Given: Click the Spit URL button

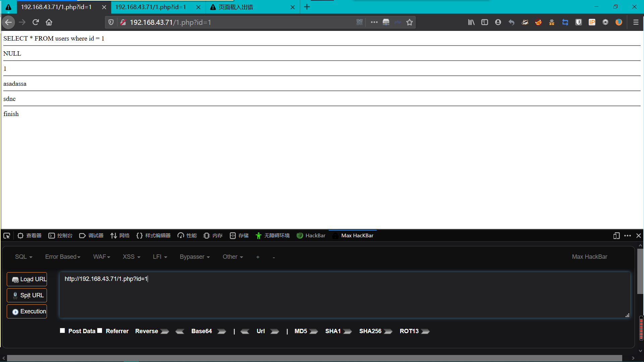Looking at the screenshot, I should 27,295.
